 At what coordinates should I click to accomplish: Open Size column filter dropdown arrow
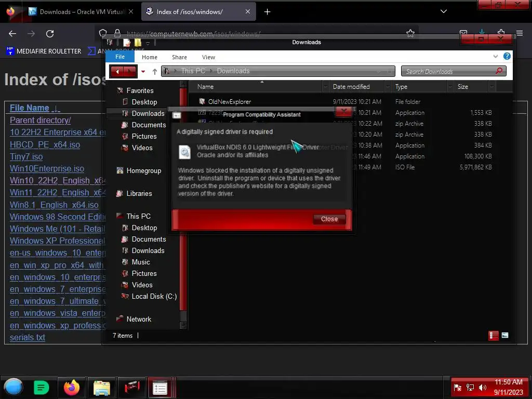491,87
